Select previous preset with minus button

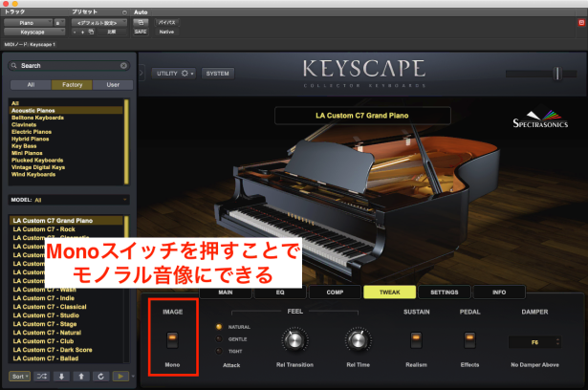coord(75,32)
